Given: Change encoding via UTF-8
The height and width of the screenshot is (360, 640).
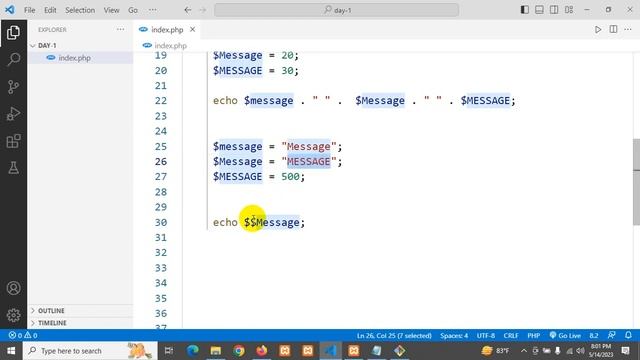Looking at the screenshot, I should coord(486,336).
